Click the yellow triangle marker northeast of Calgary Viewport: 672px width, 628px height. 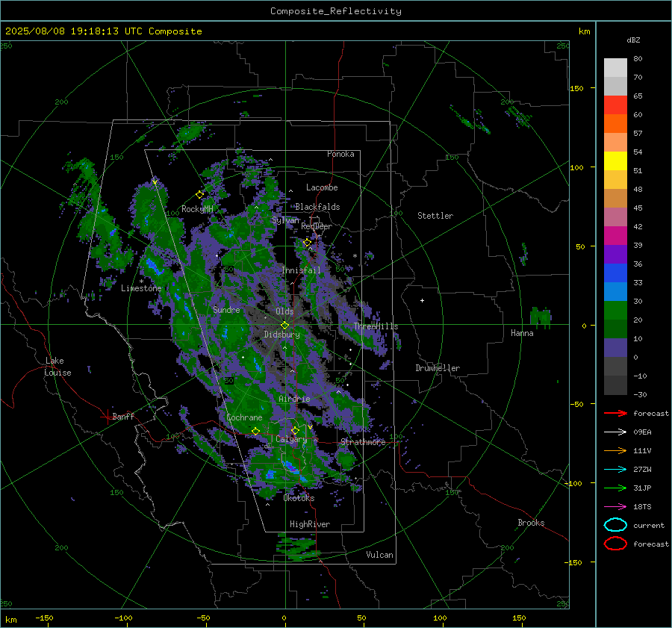point(310,427)
